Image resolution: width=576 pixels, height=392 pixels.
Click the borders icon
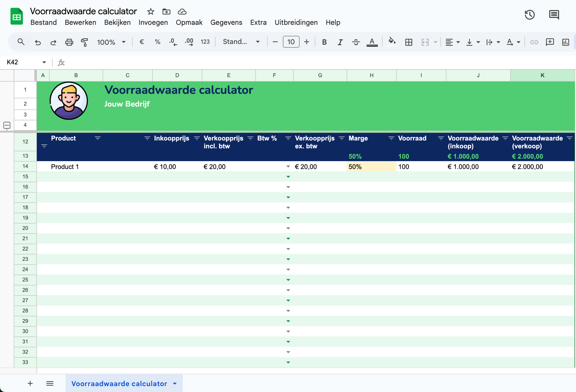[409, 42]
